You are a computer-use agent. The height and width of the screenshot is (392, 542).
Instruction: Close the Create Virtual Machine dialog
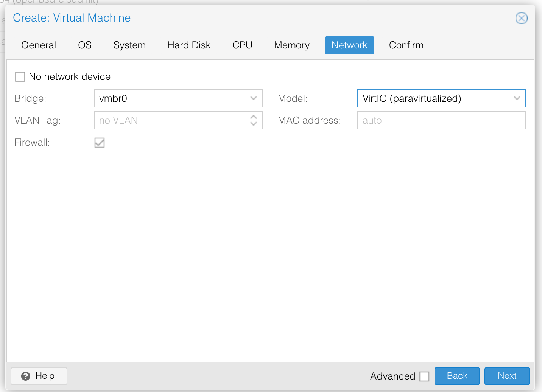click(521, 18)
